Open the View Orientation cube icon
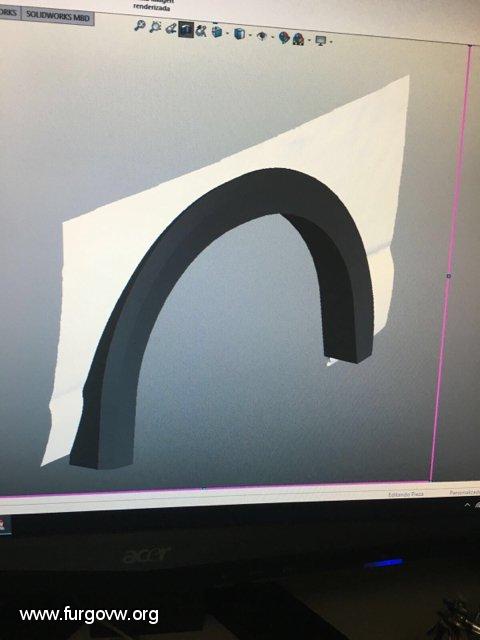 (217, 31)
